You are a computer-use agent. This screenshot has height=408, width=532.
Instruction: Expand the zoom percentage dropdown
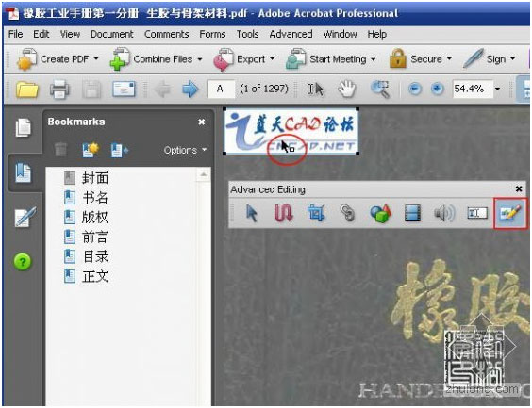click(497, 90)
